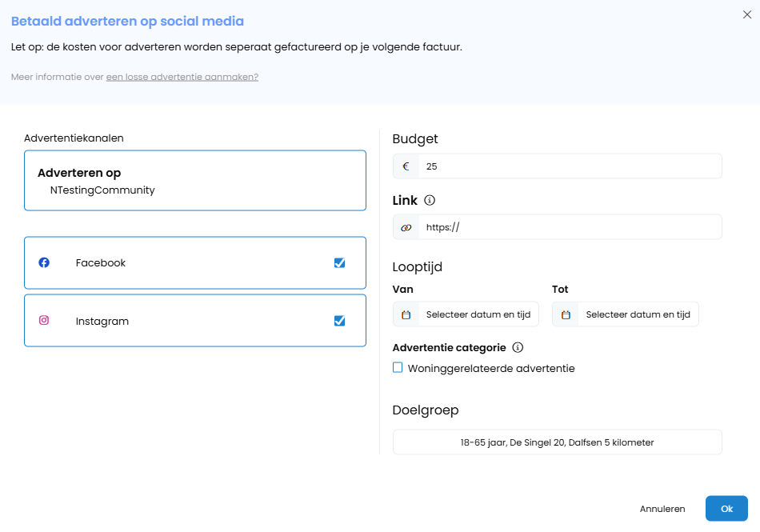The height and width of the screenshot is (532, 760).
Task: Open the Tot date and time picker
Action: 637,315
